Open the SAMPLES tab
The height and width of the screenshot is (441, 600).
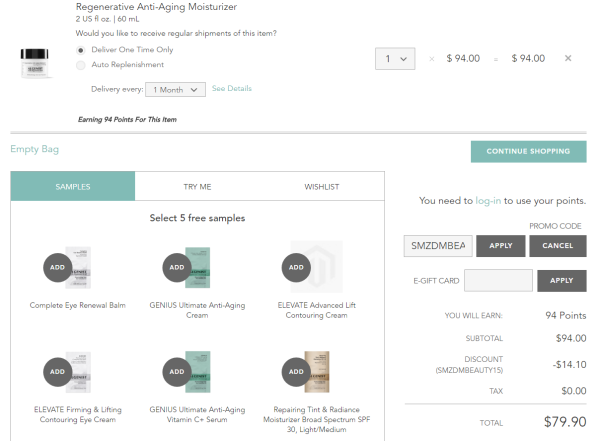coord(73,186)
